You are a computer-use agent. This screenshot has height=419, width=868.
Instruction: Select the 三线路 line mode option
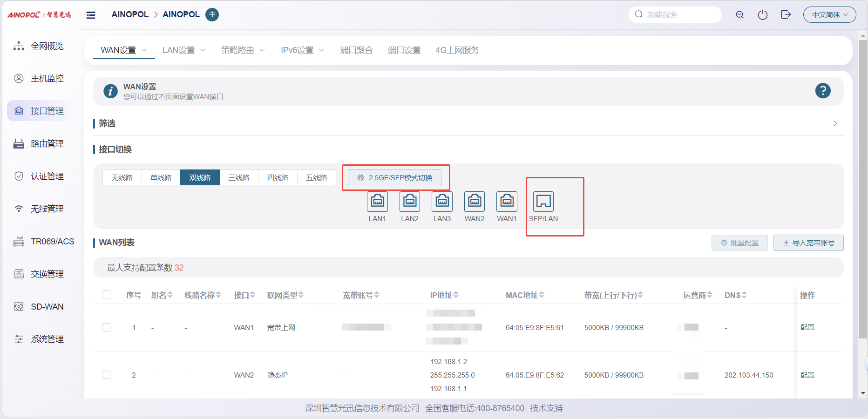coord(239,178)
